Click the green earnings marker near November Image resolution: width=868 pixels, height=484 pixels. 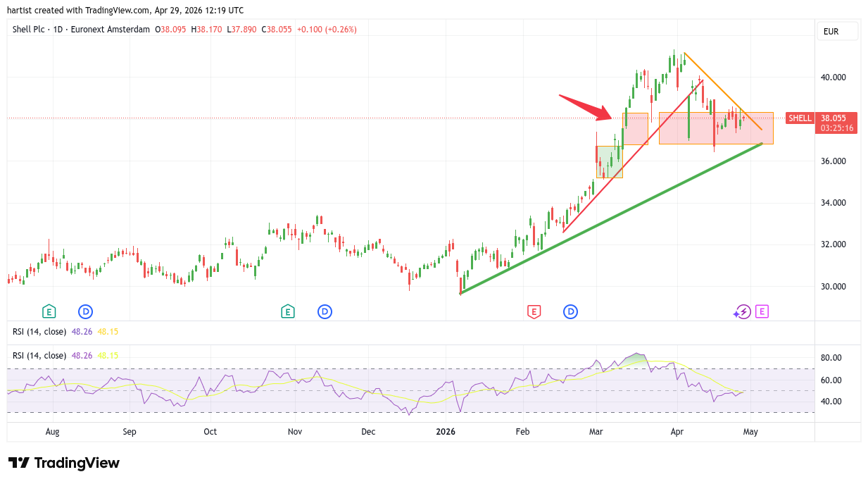[287, 311]
